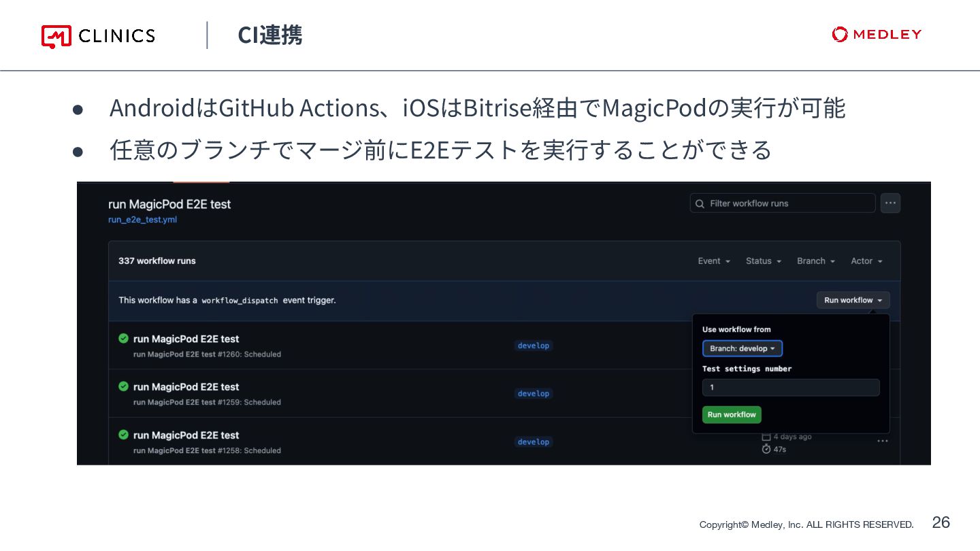Click the bullet mentioning Android and GitHub Actions
980x551 pixels.
click(477, 108)
